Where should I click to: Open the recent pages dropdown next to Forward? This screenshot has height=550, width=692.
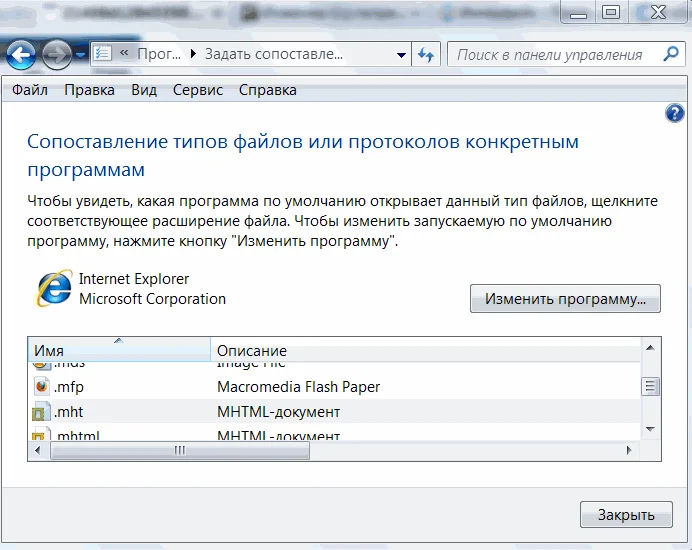[x=81, y=55]
